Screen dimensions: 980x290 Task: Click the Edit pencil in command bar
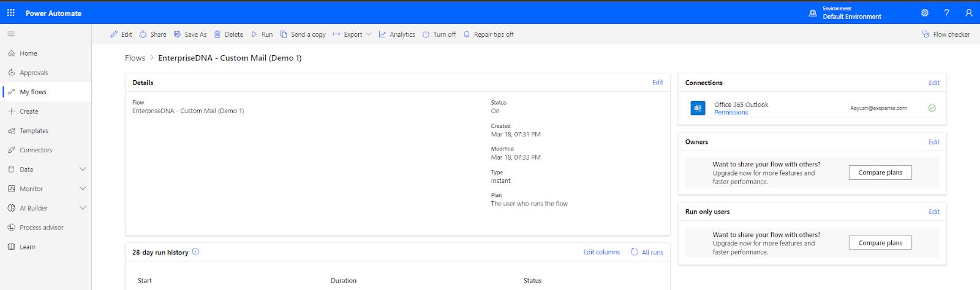tap(121, 34)
